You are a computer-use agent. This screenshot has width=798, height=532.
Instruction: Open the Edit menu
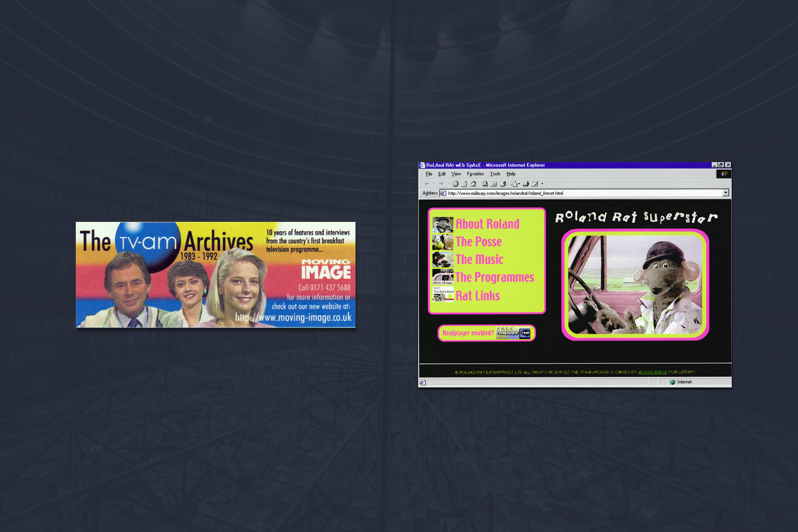[442, 174]
